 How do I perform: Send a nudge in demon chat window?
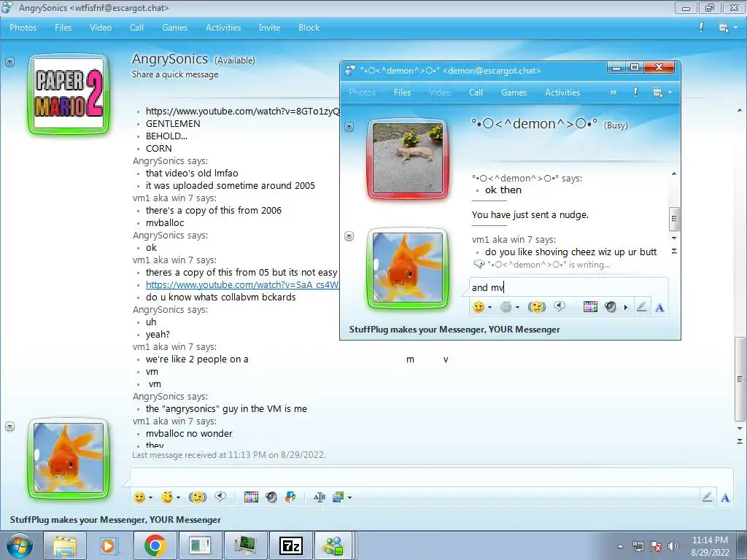536,307
